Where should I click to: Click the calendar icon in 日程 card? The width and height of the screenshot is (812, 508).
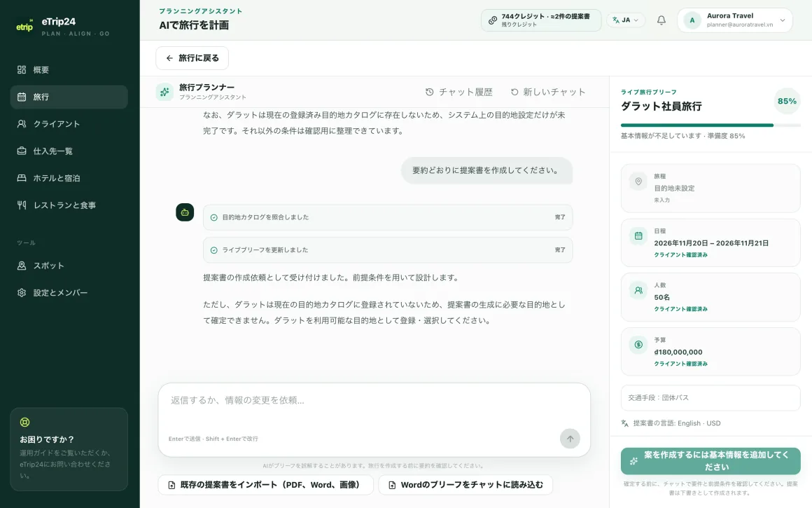638,236
